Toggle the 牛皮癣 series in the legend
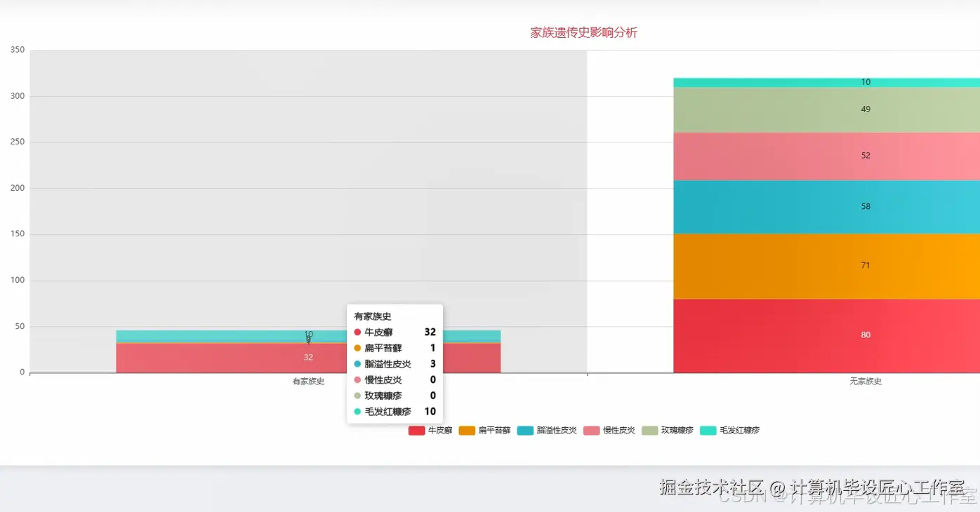Viewport: 980px width, 512px height. (x=430, y=431)
